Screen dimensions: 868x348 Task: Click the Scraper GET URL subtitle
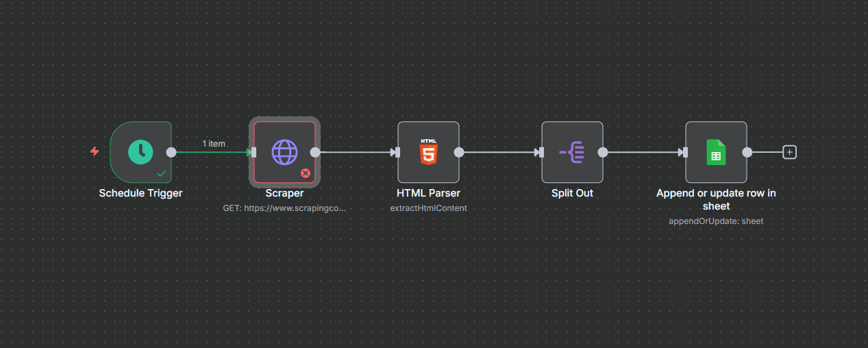284,208
